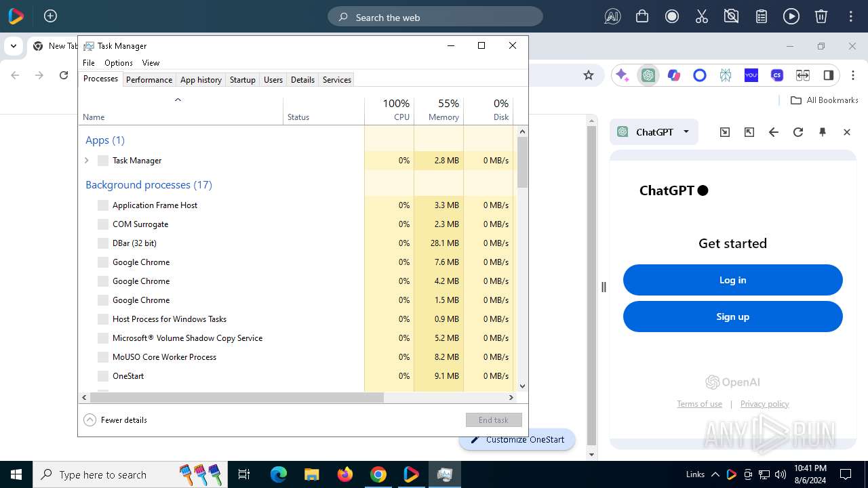Click the split view arrows extension icon
Image resolution: width=868 pixels, height=488 pixels.
(803, 75)
